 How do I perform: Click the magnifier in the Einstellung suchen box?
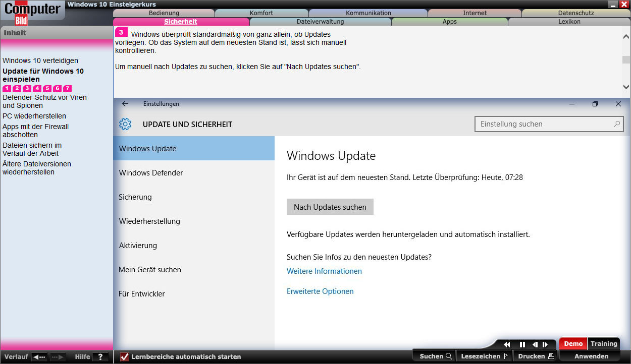[616, 124]
